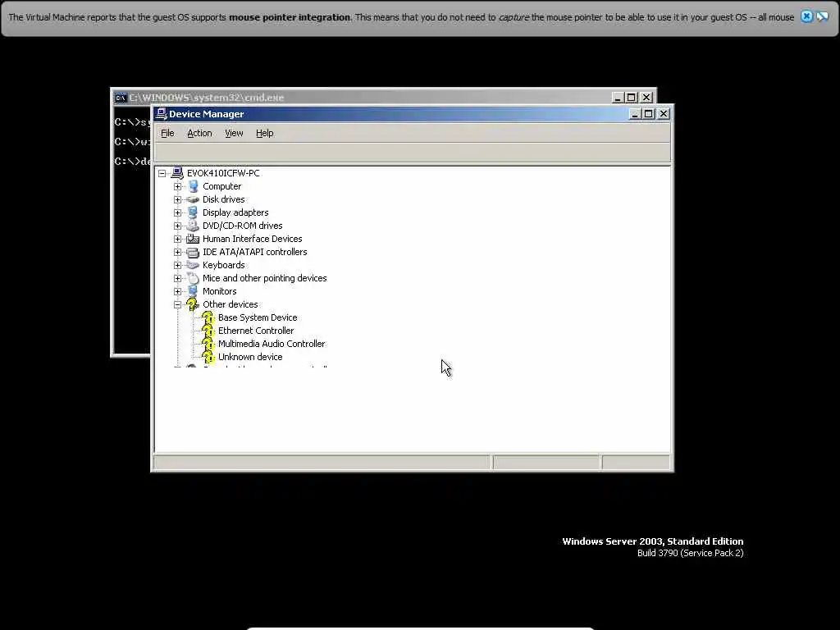This screenshot has width=840, height=630.
Task: Minimize the cmd.exe window
Action: (618, 98)
